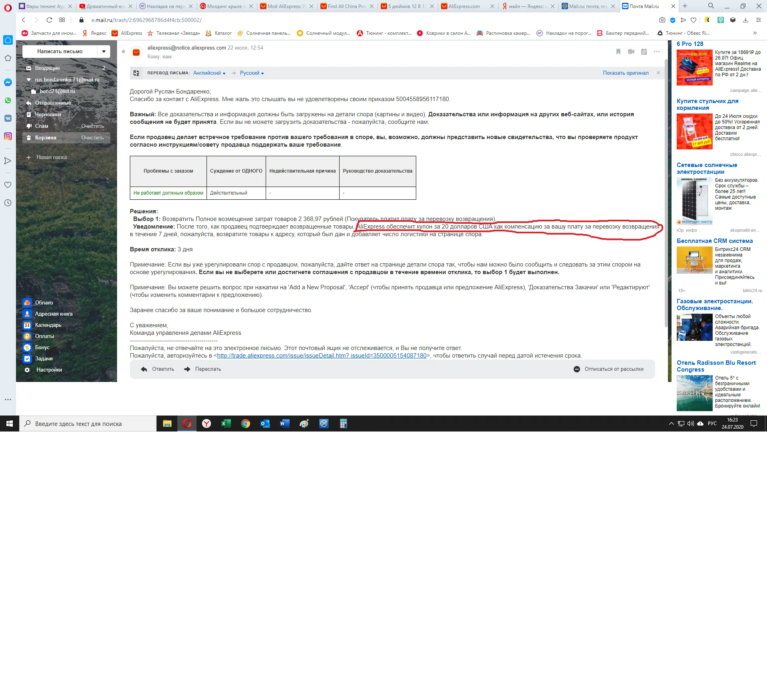
Task: Open the Входящие inbox folder
Action: coord(47,68)
